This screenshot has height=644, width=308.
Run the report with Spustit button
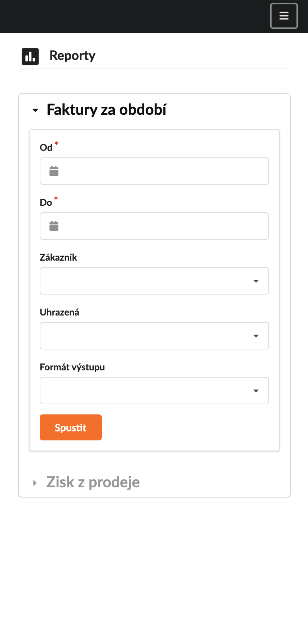point(71,427)
